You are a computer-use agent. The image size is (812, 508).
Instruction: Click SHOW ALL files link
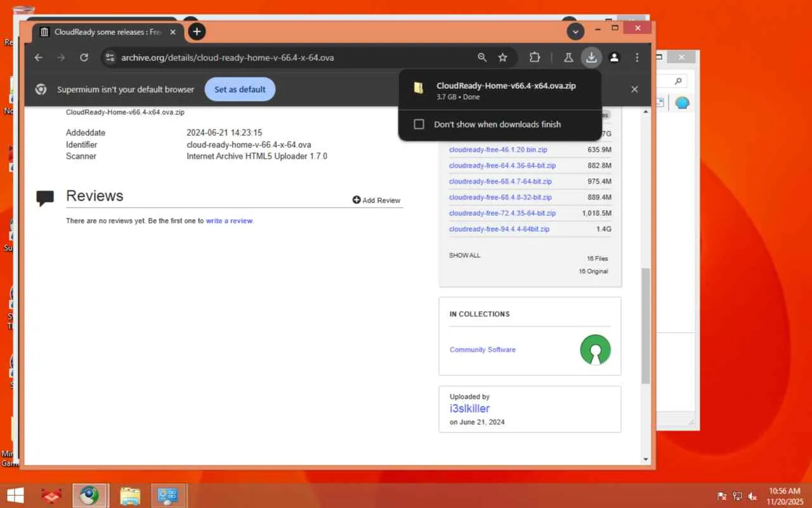[x=465, y=255]
